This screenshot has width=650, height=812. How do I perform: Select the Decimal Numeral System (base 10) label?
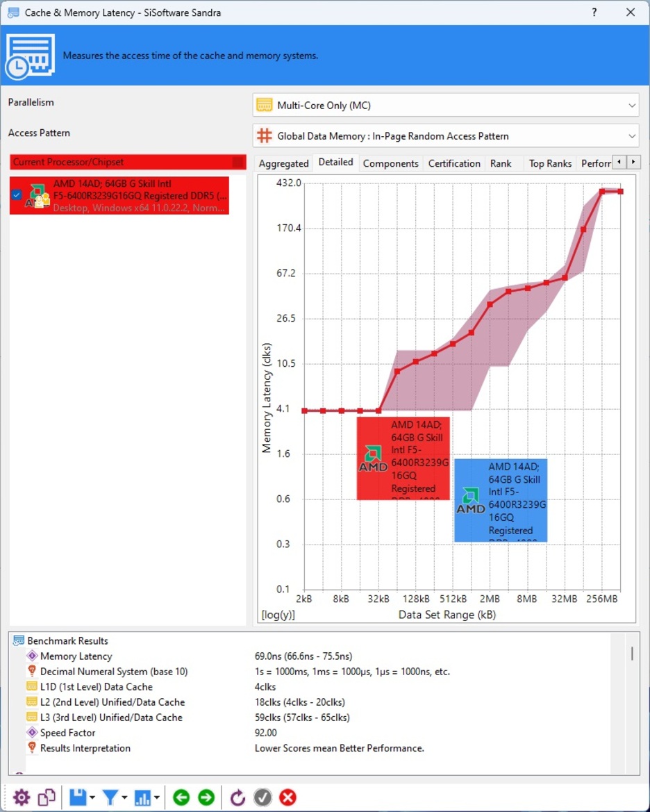click(x=114, y=672)
